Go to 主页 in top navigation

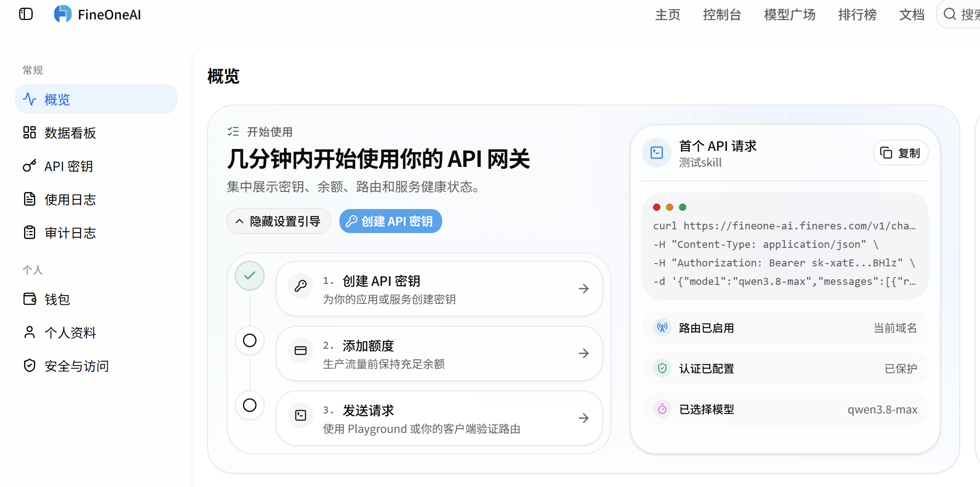point(667,15)
